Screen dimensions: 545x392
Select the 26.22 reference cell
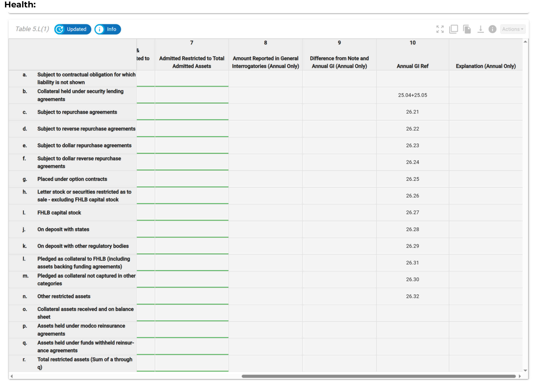click(x=412, y=129)
